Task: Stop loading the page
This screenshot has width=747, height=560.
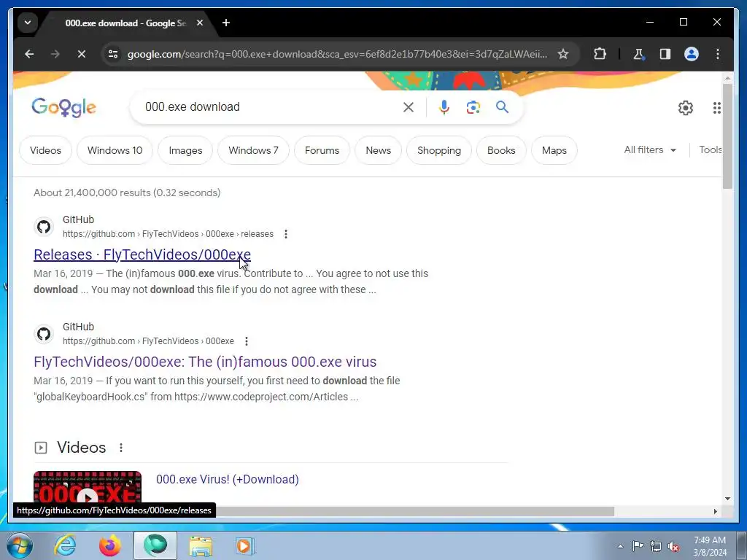Action: pyautogui.click(x=82, y=54)
